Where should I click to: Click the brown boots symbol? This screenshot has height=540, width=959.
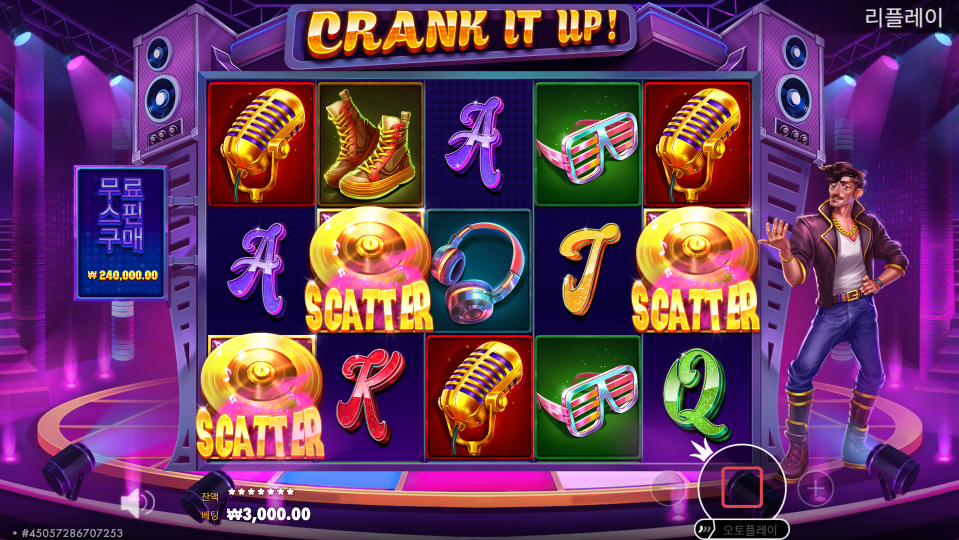(x=370, y=144)
